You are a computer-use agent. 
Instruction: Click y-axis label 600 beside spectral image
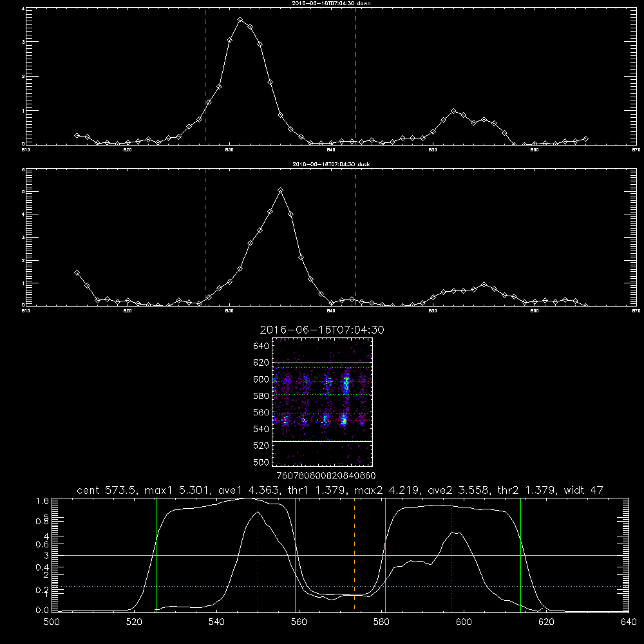click(261, 379)
